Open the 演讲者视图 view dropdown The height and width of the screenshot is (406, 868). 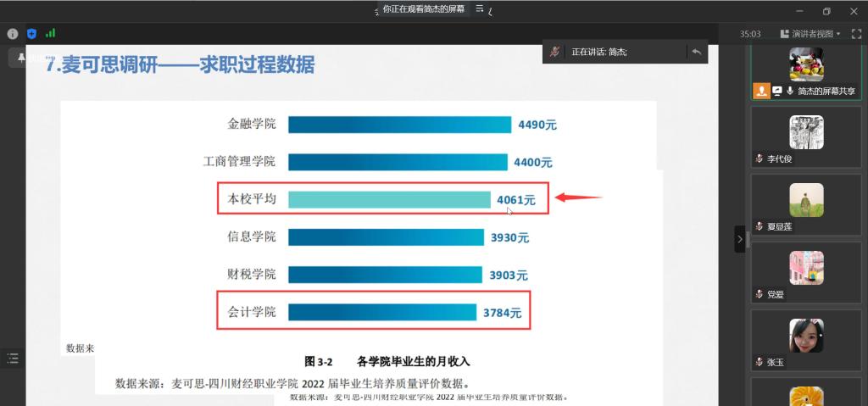[816, 34]
